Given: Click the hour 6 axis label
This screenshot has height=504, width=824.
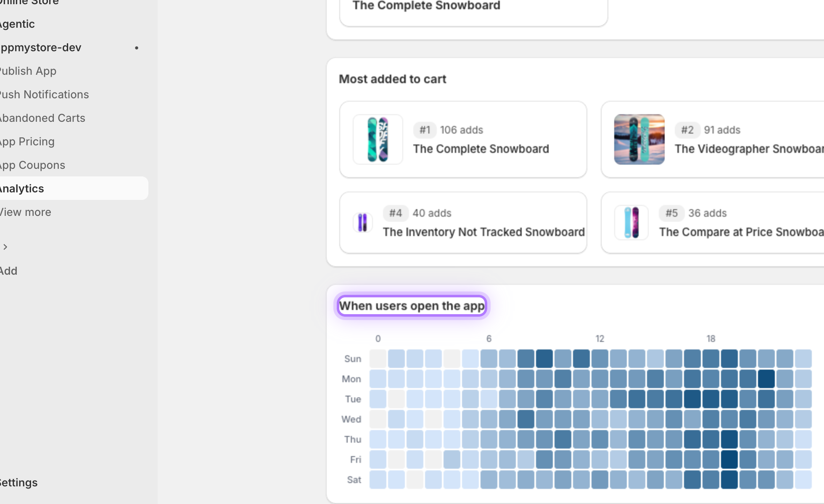Looking at the screenshot, I should (489, 339).
